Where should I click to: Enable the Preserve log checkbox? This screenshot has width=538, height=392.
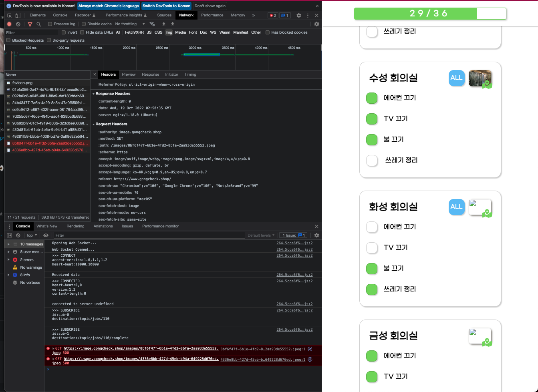50,24
